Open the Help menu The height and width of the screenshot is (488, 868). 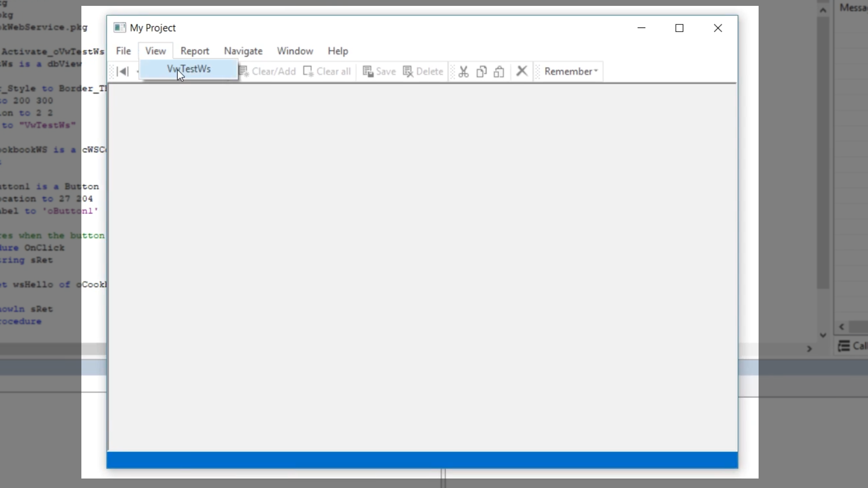(x=338, y=51)
